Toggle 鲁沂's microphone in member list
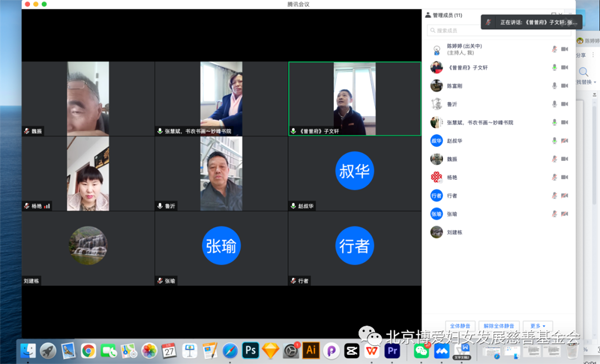 pyautogui.click(x=554, y=104)
